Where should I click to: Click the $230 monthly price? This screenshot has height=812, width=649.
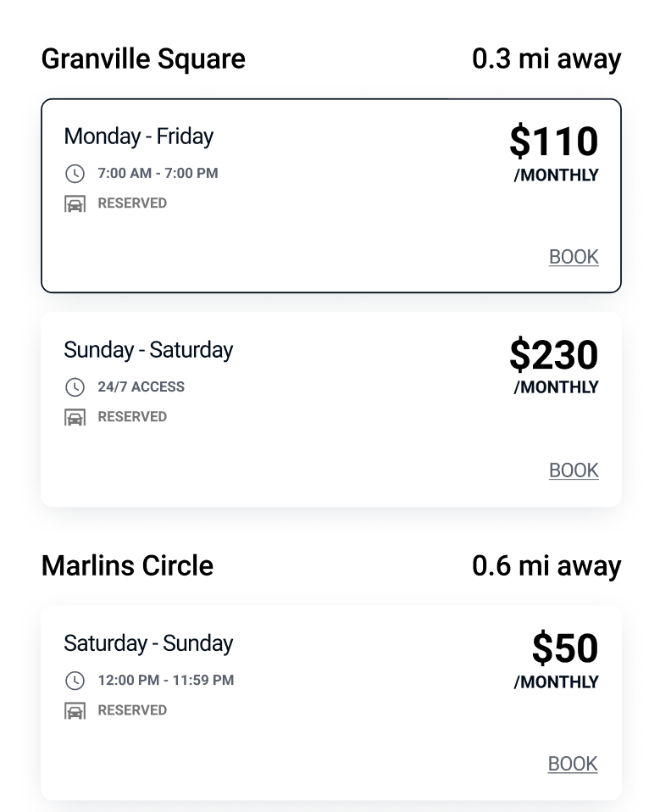point(554,365)
